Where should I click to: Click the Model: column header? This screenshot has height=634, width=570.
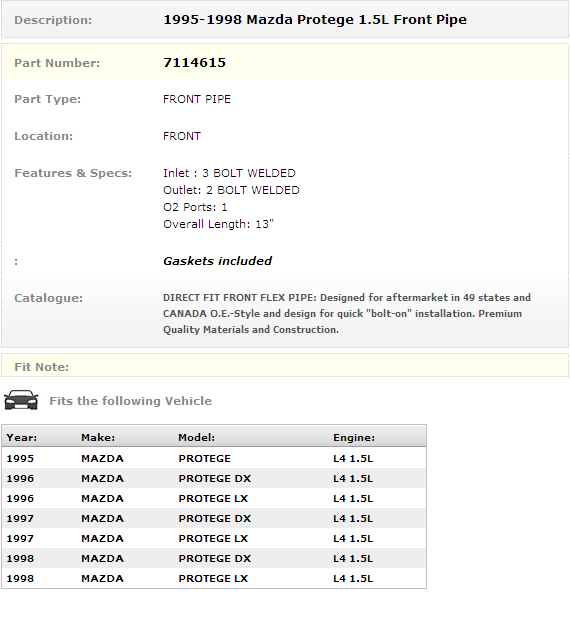click(196, 438)
